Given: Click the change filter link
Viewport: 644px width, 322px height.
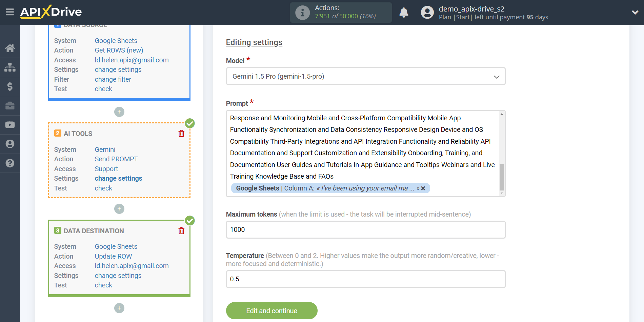Looking at the screenshot, I should coord(113,79).
